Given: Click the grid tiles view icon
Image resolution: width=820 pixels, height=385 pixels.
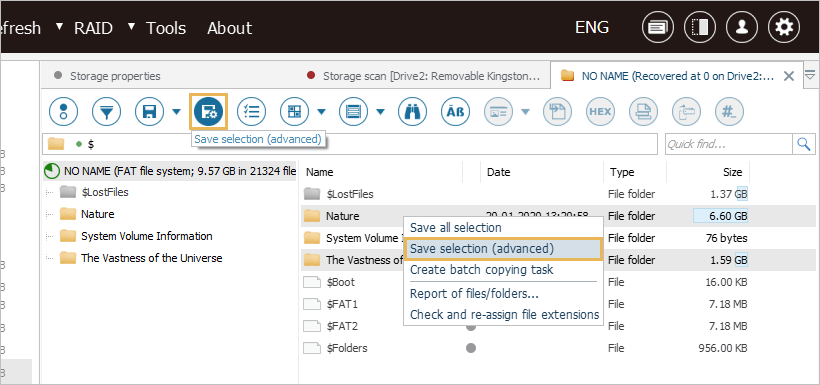Looking at the screenshot, I should (294, 111).
